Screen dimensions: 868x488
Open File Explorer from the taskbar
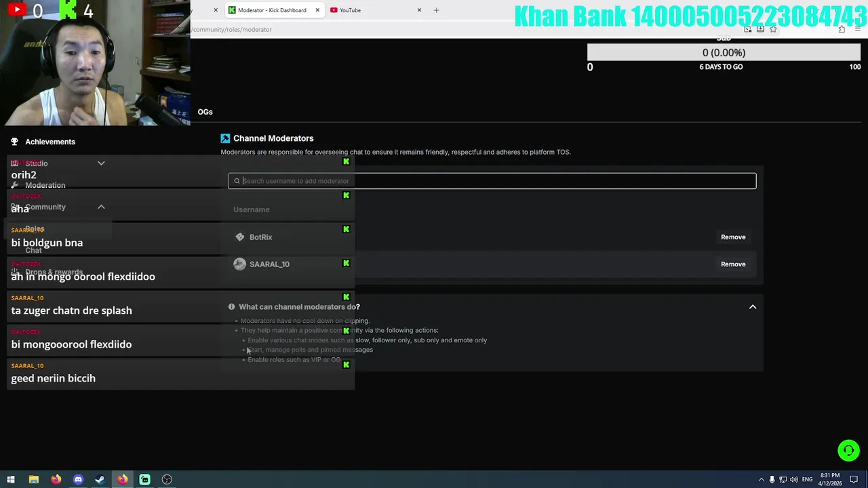(33, 479)
